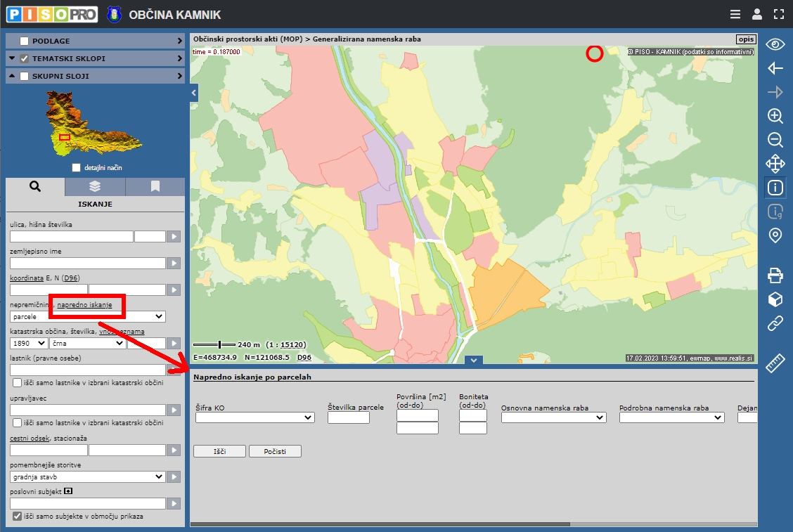This screenshot has height=532, width=793.
Task: Click the zoom out magnifier icon
Action: coord(775,140)
